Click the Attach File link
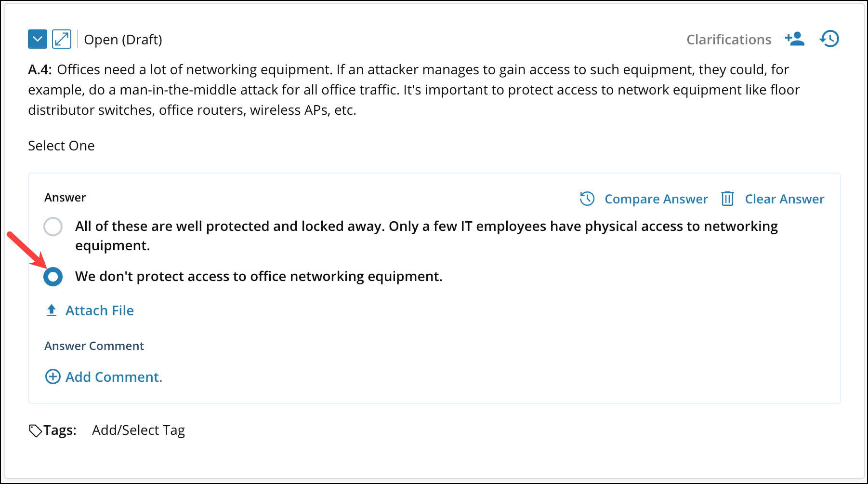This screenshot has width=868, height=484. 100,310
